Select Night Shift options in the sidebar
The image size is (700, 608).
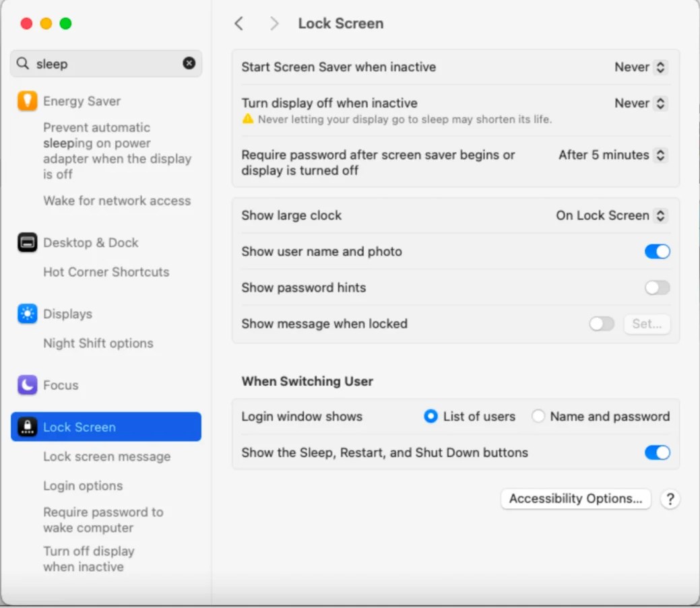[98, 343]
